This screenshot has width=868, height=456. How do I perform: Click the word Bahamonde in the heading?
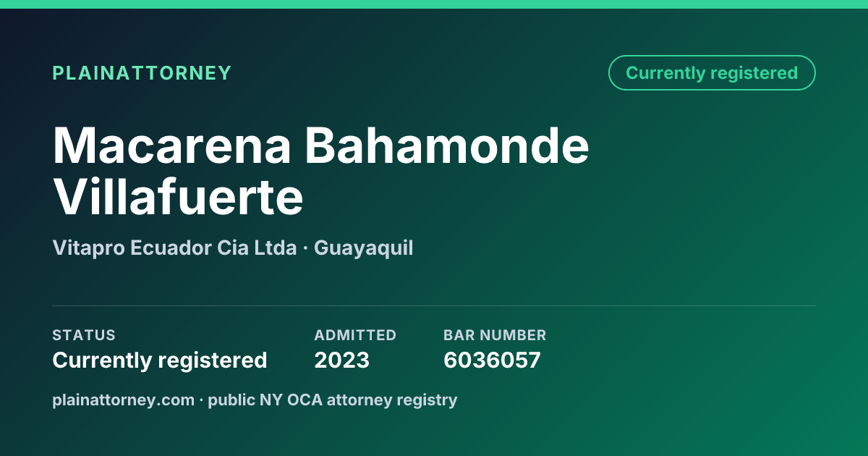tap(447, 145)
